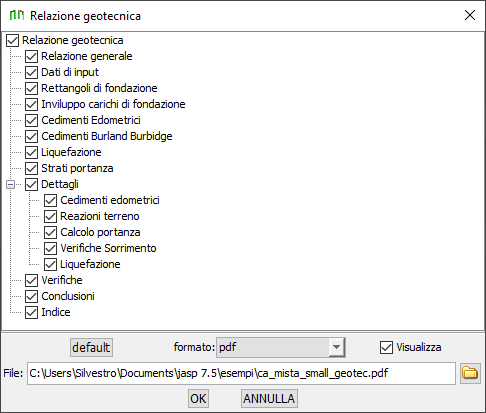This screenshot has width=486, height=413.
Task: Click the File path input field
Action: click(241, 373)
